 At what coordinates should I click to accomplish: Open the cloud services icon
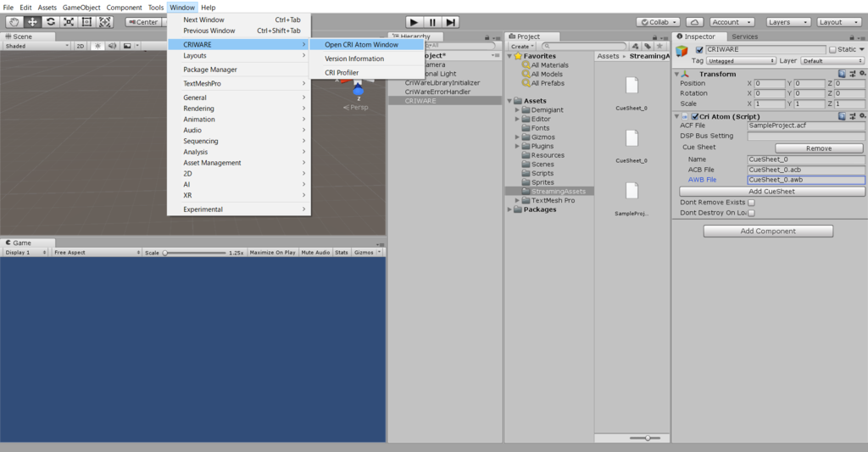[694, 22]
